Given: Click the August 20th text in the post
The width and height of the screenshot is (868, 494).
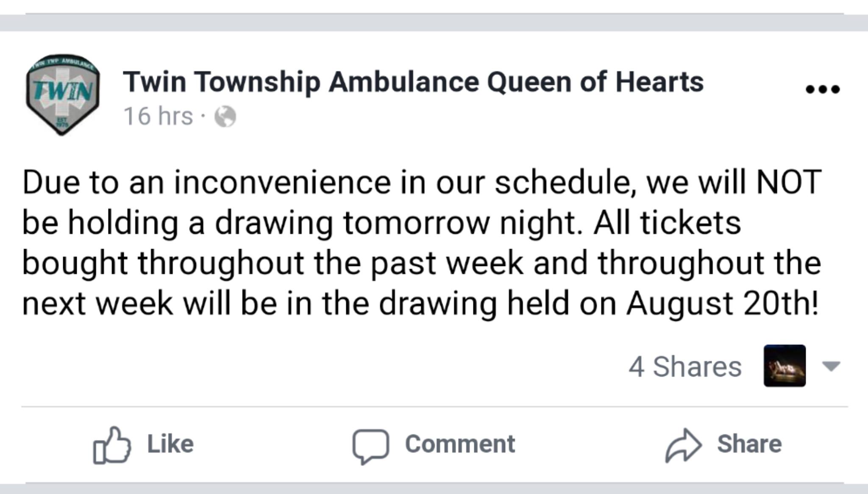Looking at the screenshot, I should (722, 304).
